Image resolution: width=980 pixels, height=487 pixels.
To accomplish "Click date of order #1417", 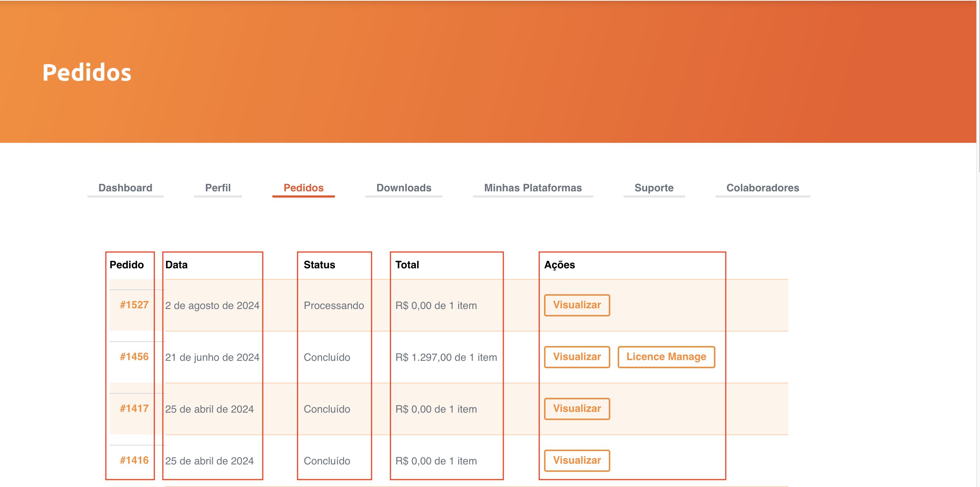I will [x=209, y=409].
